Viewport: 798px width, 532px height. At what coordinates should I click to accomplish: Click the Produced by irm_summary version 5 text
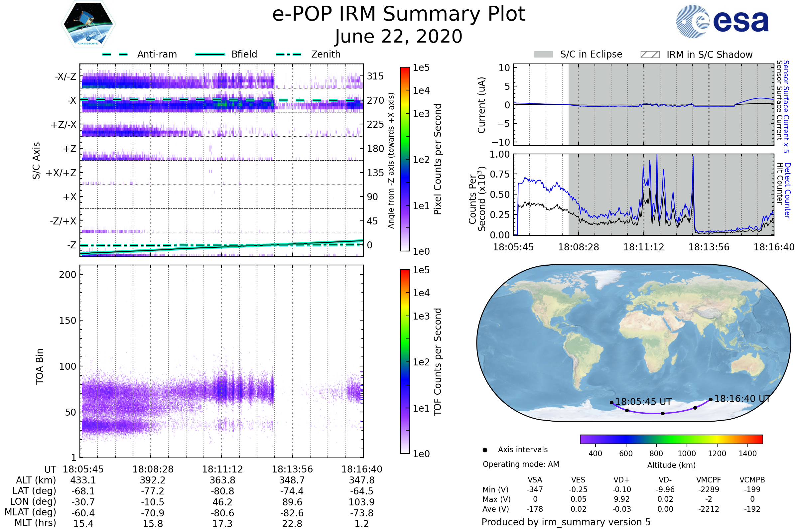(566, 522)
